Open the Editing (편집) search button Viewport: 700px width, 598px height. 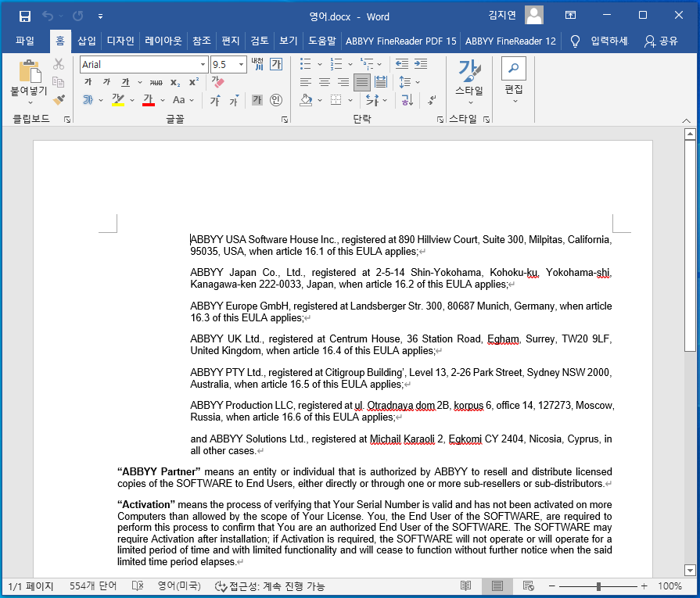click(x=514, y=81)
